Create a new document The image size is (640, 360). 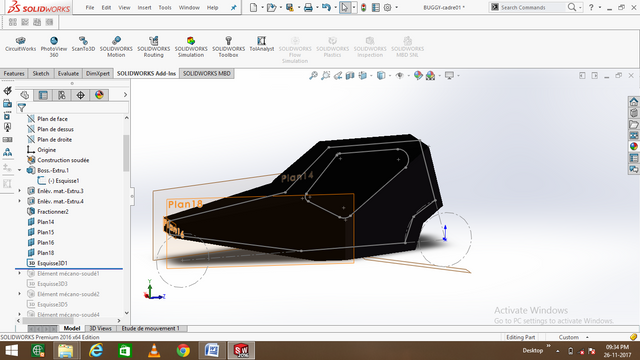pyautogui.click(x=253, y=7)
